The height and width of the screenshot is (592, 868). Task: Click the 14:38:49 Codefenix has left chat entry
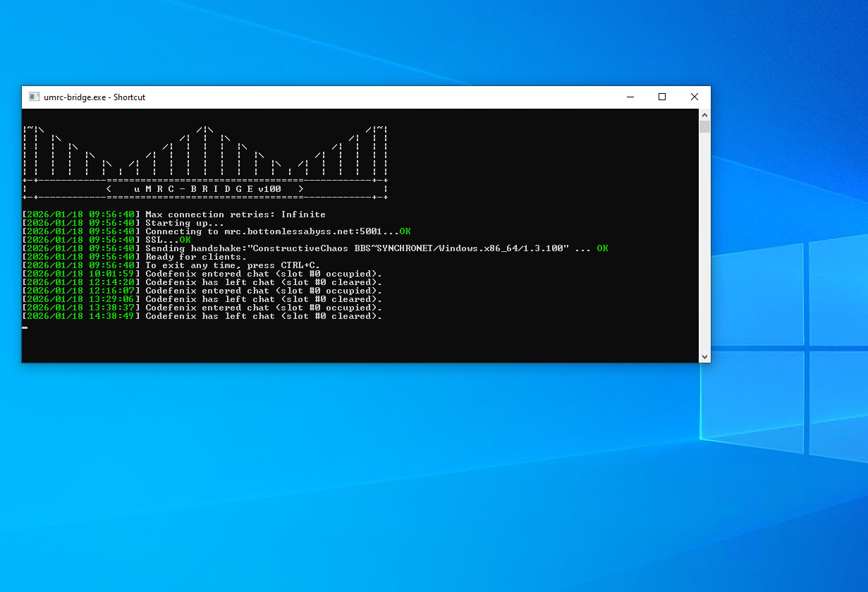264,316
